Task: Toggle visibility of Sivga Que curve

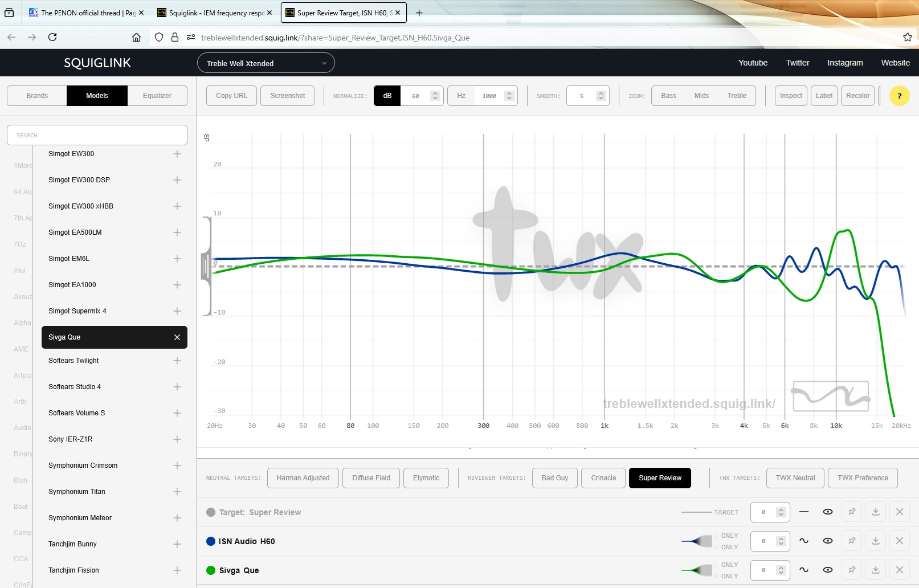Action: (828, 570)
